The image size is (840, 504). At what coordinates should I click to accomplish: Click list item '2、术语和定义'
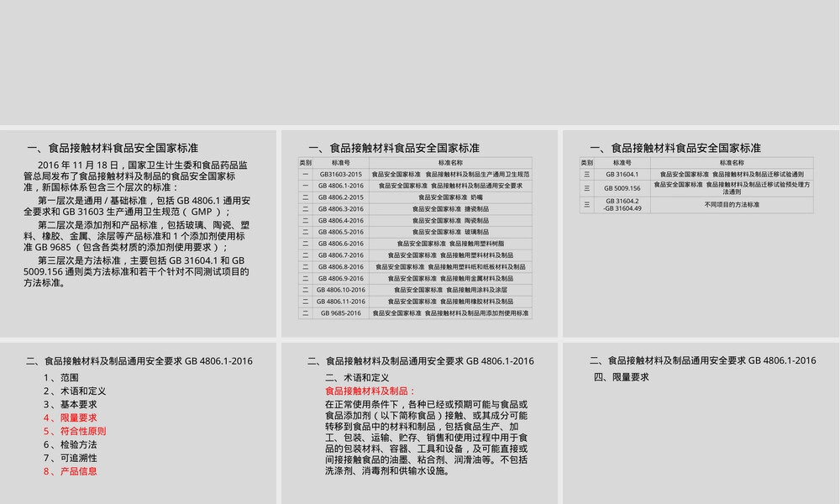[75, 391]
